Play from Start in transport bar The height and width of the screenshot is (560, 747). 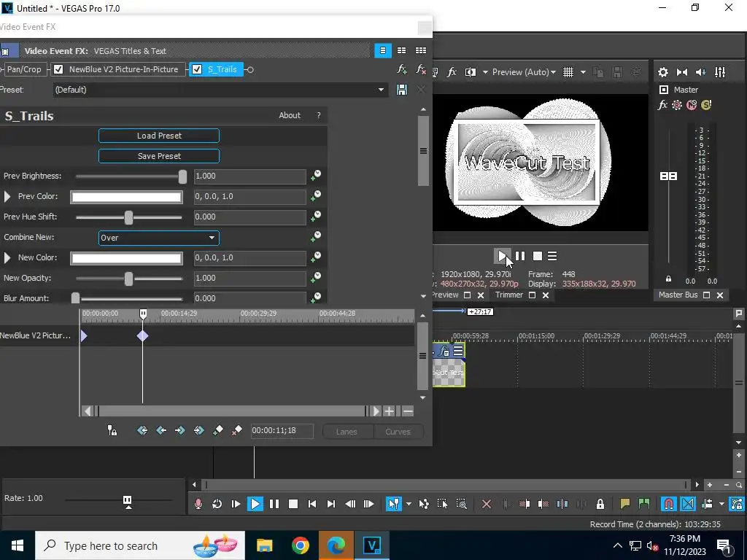pyautogui.click(x=236, y=504)
